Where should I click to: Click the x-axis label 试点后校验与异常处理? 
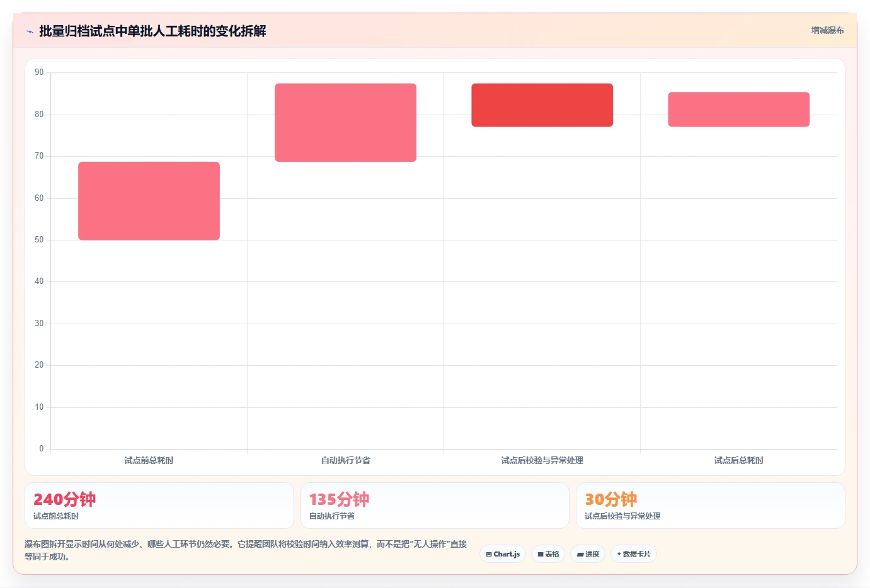(542, 460)
